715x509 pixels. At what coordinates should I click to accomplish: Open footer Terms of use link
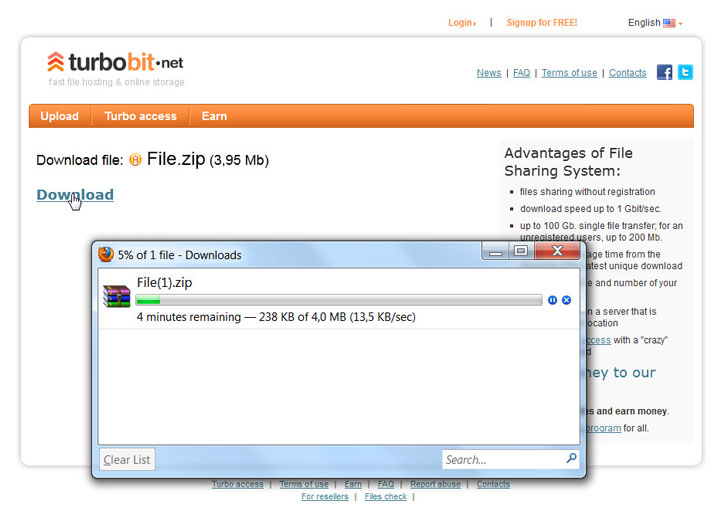click(x=304, y=484)
